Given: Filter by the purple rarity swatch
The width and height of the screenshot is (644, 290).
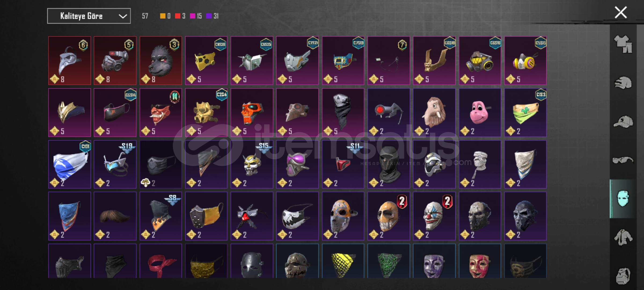Looking at the screenshot, I should pyautogui.click(x=209, y=16).
